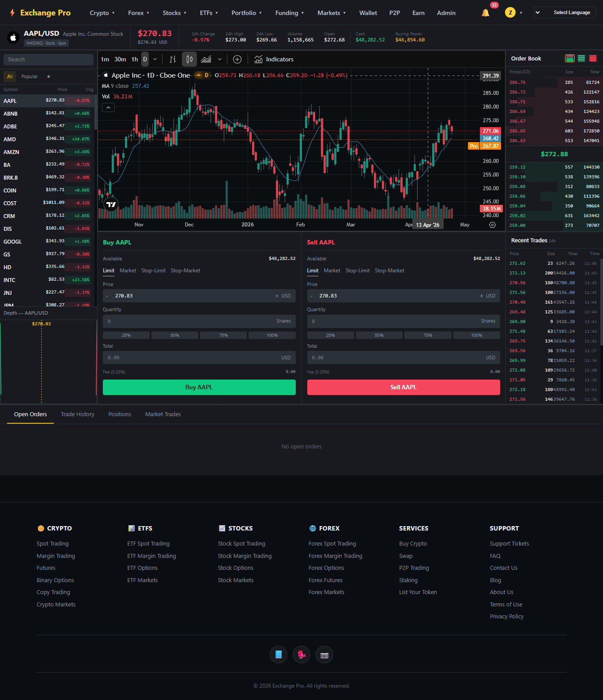Choose Stop-Market order type in Buy panel
The width and height of the screenshot is (603, 700).
(185, 271)
